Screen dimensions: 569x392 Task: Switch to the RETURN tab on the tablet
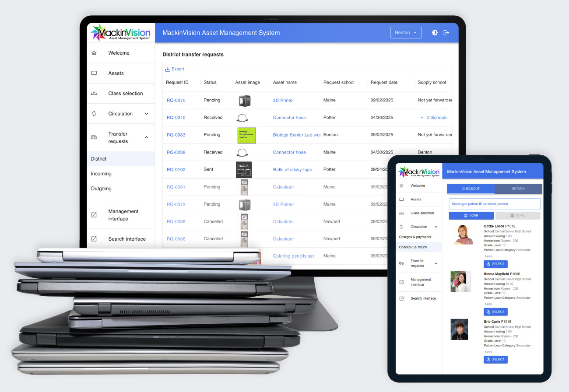(x=518, y=189)
